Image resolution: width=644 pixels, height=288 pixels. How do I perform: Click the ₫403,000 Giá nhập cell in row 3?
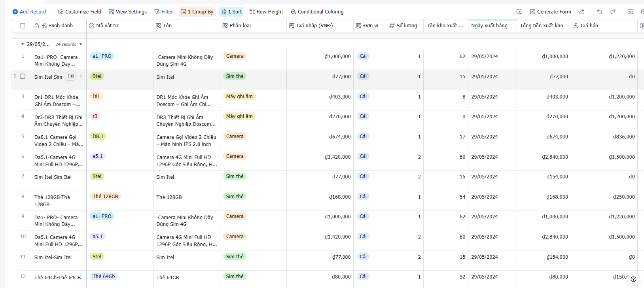click(320, 100)
